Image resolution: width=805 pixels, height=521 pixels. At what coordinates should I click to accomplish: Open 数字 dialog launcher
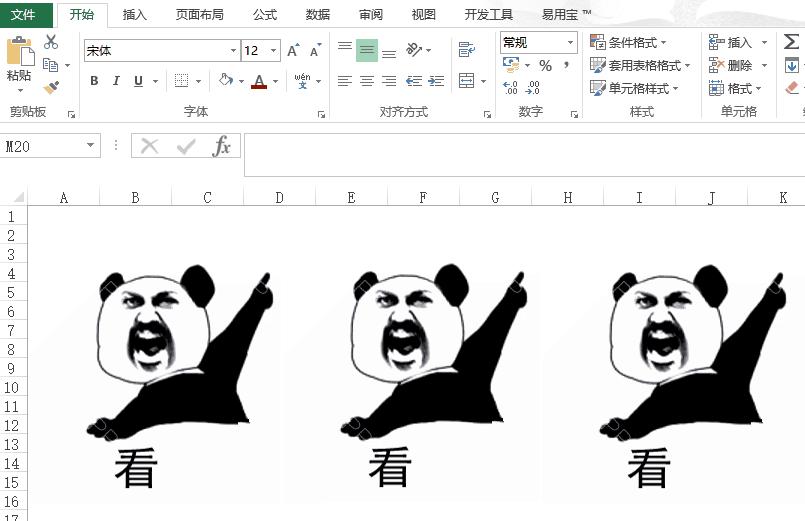tap(574, 114)
